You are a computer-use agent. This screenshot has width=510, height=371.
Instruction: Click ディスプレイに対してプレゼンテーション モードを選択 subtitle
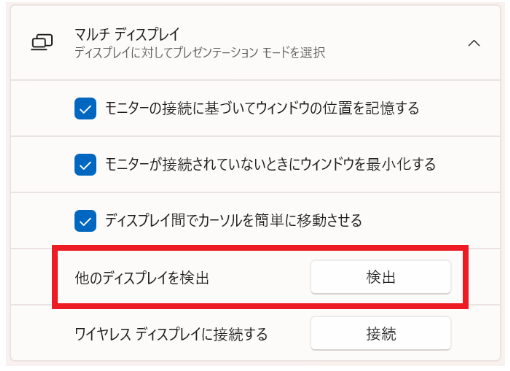200,52
